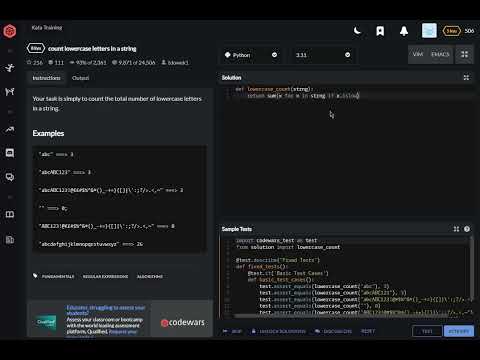The width and height of the screenshot is (480, 360).
Task: Open the bookmarks icon in header
Action: (x=380, y=31)
